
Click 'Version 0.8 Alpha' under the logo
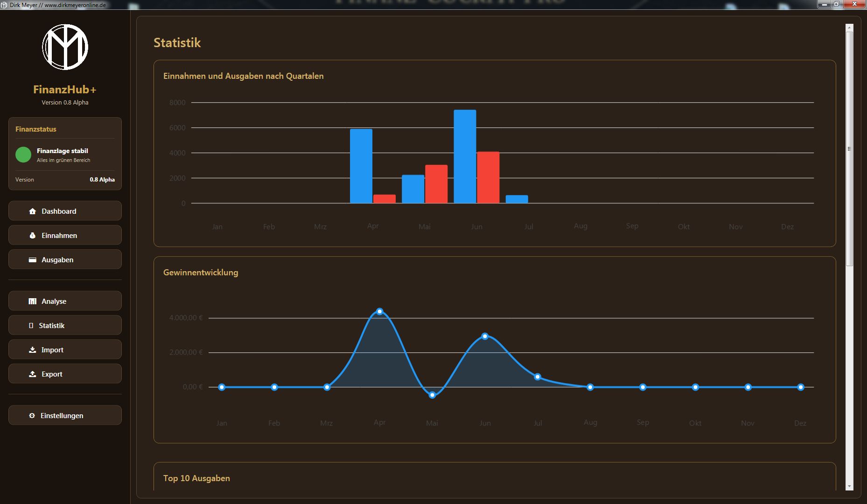[65, 103]
